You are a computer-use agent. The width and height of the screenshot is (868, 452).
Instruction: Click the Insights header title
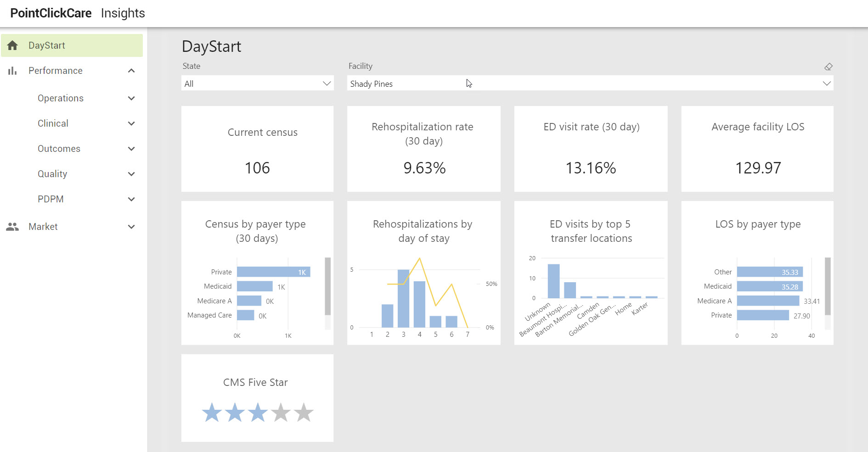click(x=123, y=13)
